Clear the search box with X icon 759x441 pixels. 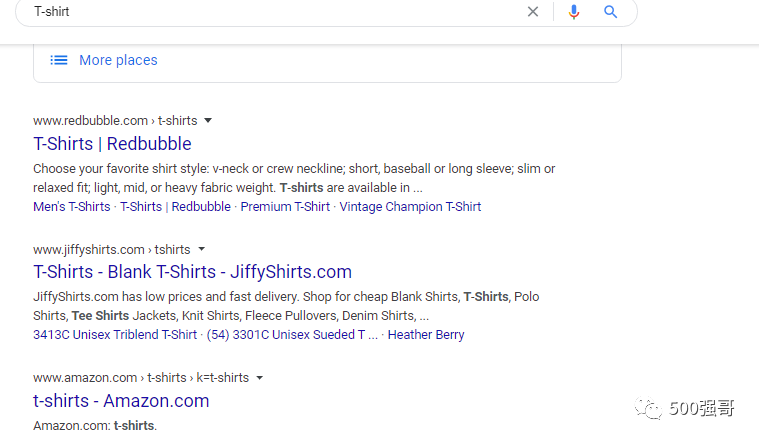point(533,12)
